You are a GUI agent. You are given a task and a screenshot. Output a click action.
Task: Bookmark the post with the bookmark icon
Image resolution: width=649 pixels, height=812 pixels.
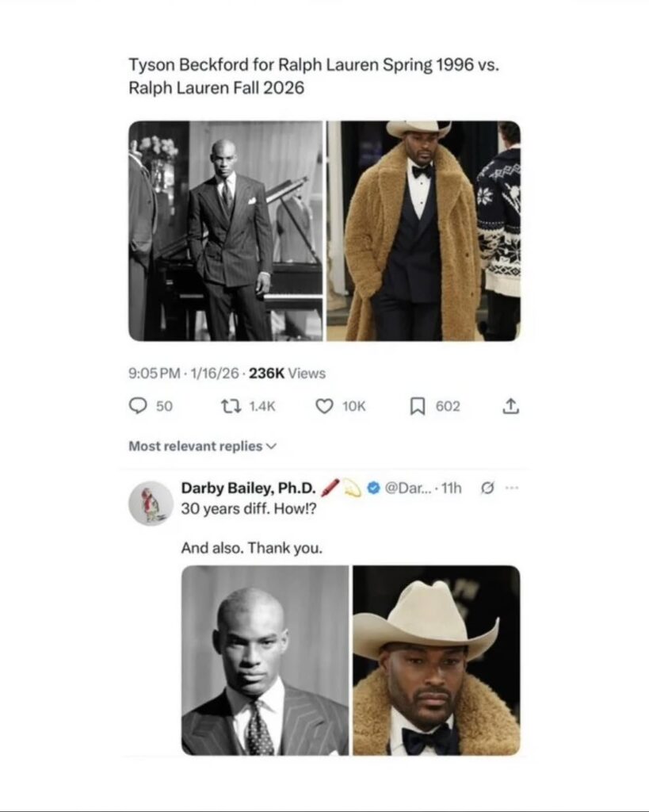[x=418, y=406]
